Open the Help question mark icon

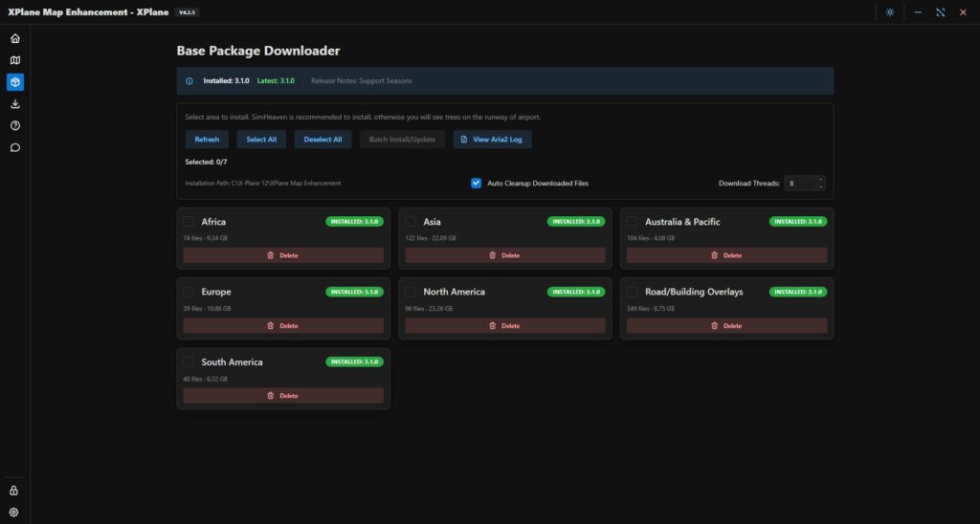(14, 125)
